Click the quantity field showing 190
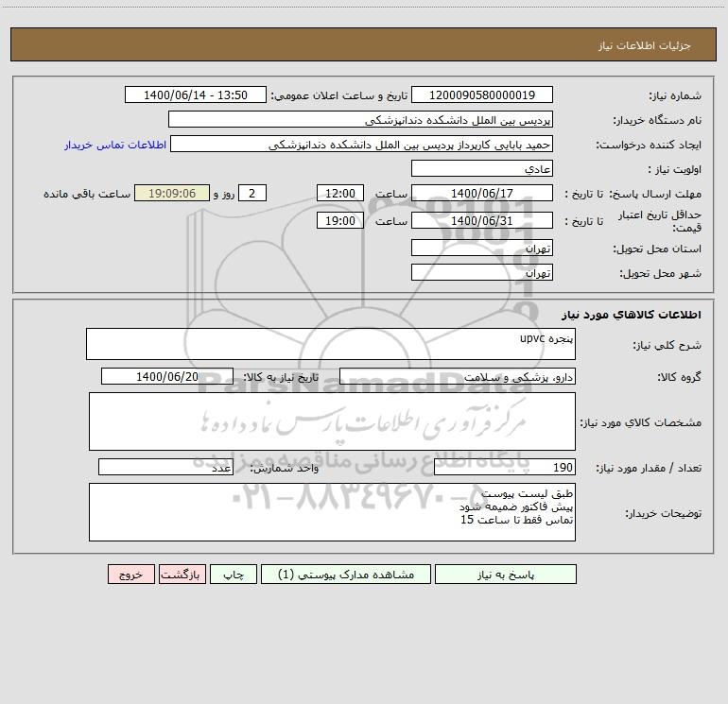The image size is (728, 704). click(505, 468)
